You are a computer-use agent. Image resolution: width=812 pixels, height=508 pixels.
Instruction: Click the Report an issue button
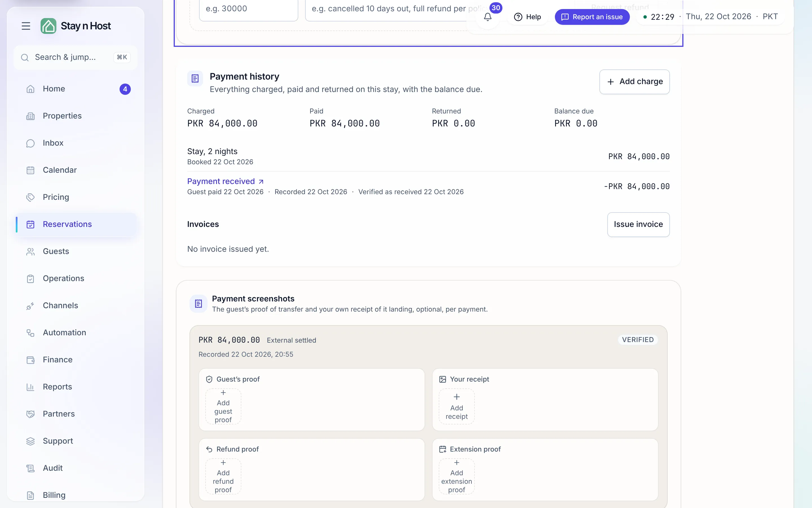pos(592,17)
